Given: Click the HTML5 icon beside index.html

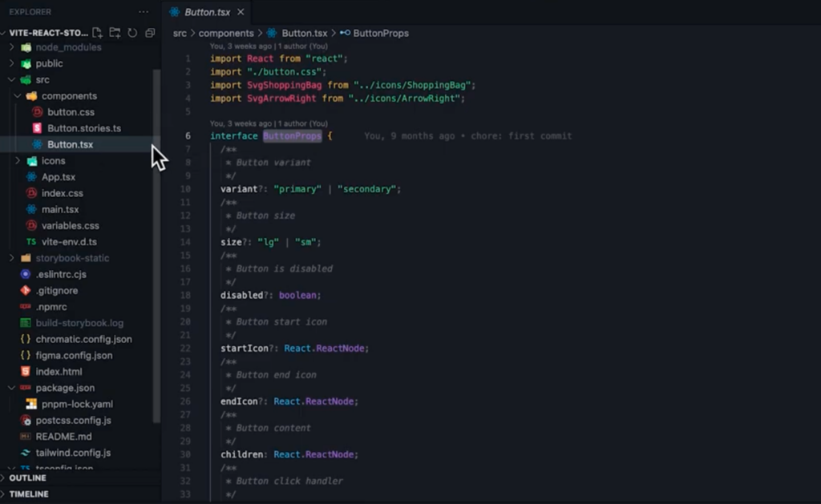Looking at the screenshot, I should pos(25,372).
